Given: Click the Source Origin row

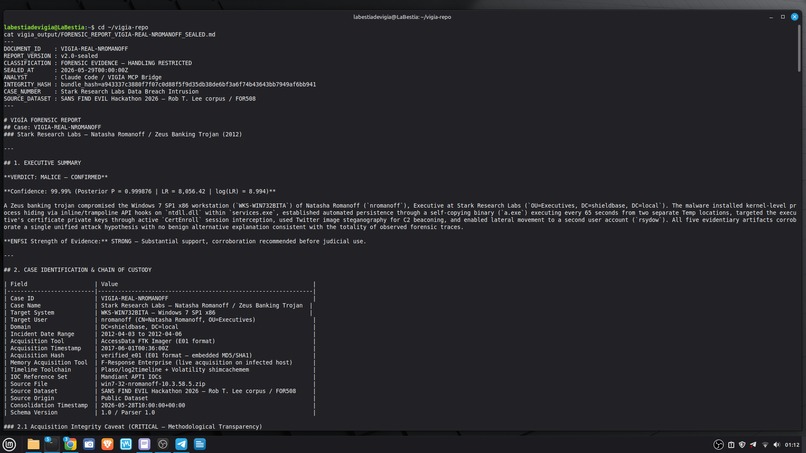Looking at the screenshot, I should point(159,398).
